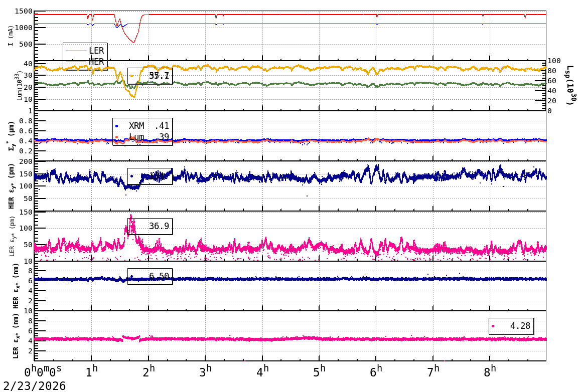Click the peak of the LER εy* spike

tap(130, 215)
